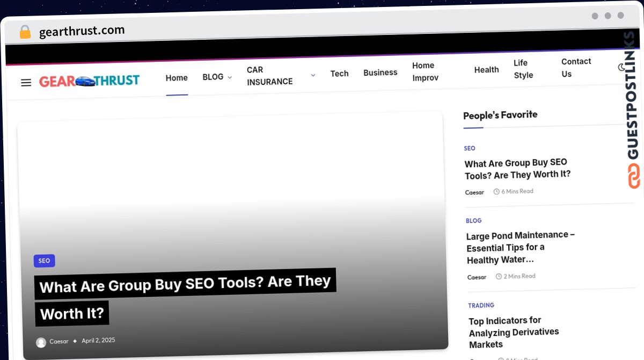The width and height of the screenshot is (644, 360).
Task: Open the Home Improv menu item
Action: tap(426, 71)
